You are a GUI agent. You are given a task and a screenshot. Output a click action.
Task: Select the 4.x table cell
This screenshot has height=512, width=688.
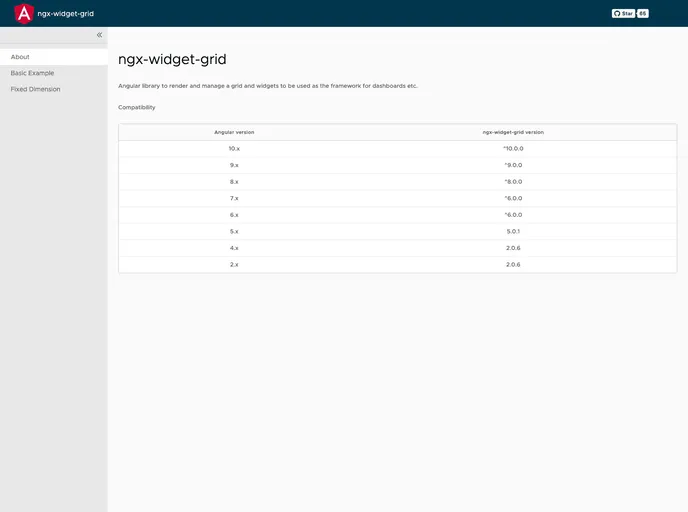click(234, 248)
